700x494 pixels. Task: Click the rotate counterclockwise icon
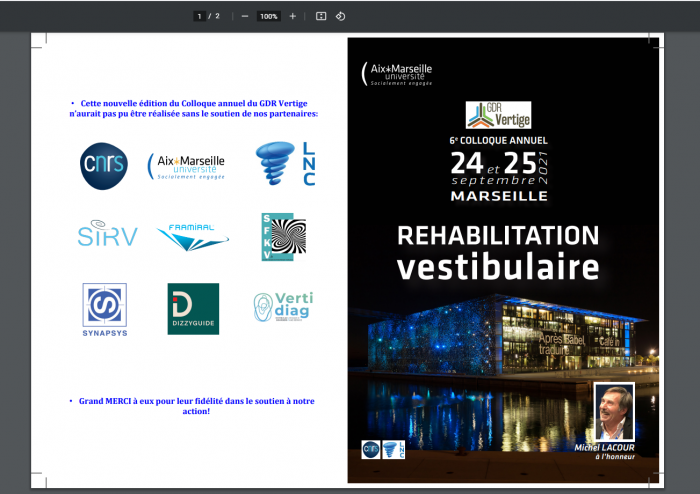(340, 17)
